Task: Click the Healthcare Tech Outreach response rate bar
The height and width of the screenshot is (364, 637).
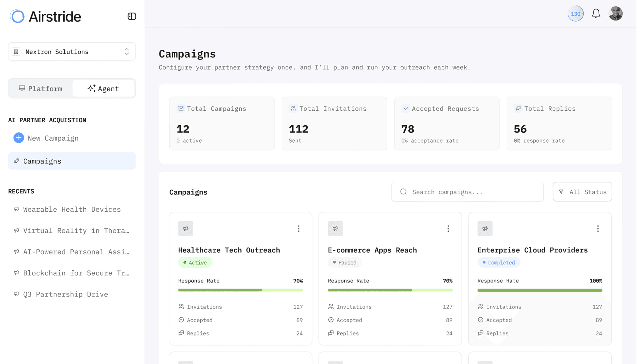Action: click(x=240, y=290)
